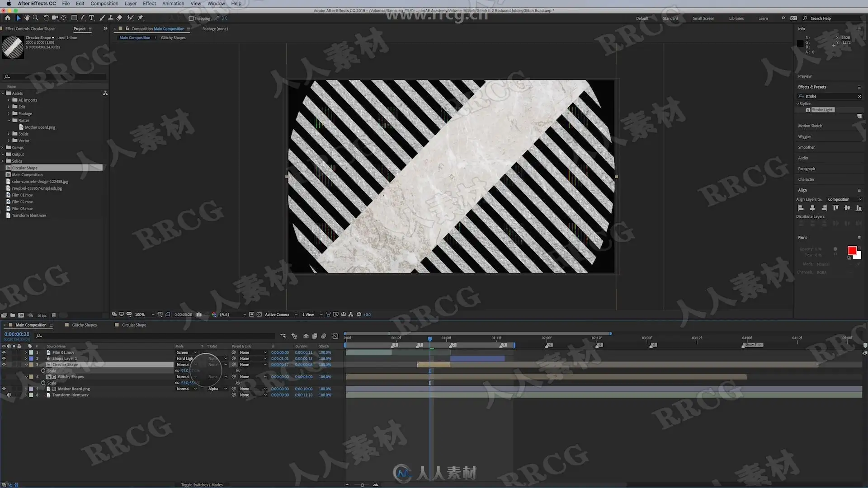
Task: Select the Rotation tool
Action: [x=46, y=18]
